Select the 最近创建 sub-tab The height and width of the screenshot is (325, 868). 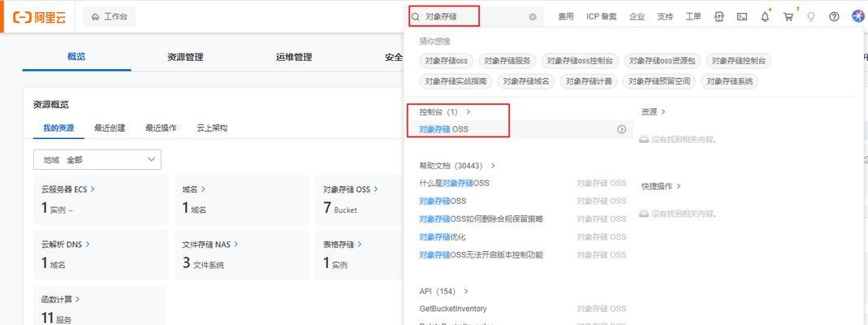point(110,128)
